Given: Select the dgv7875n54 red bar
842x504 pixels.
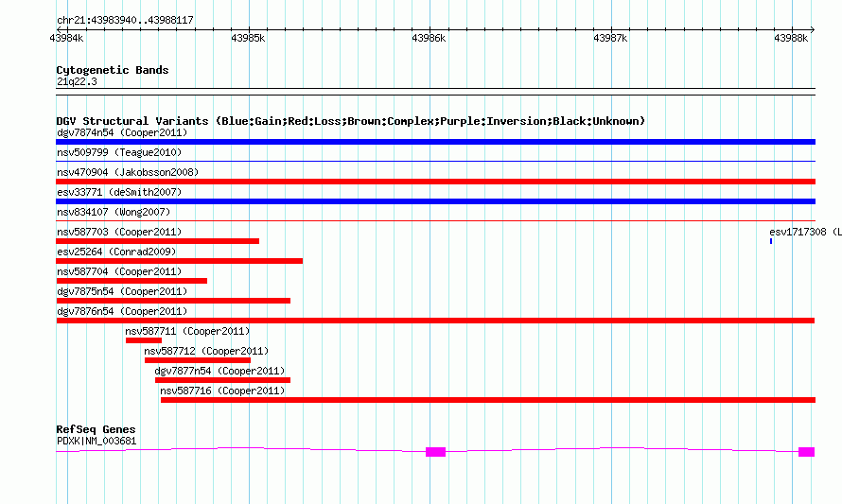Looking at the screenshot, I should tap(173, 301).
